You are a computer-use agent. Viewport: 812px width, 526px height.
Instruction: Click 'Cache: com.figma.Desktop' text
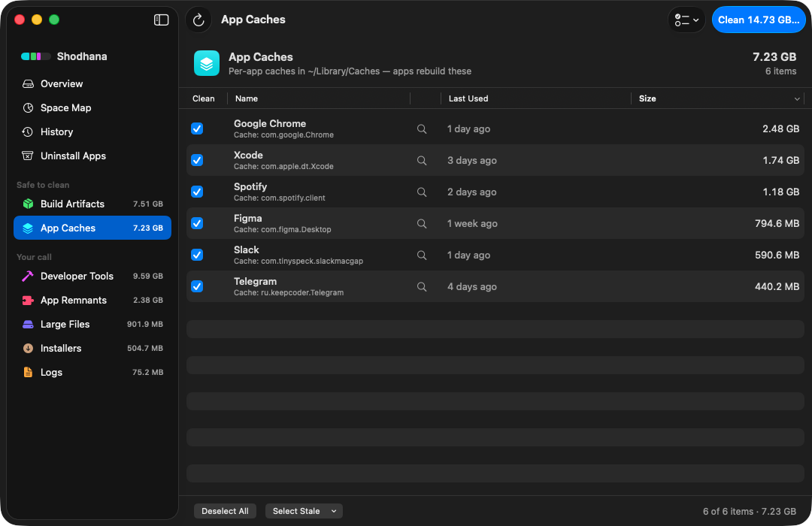(282, 229)
